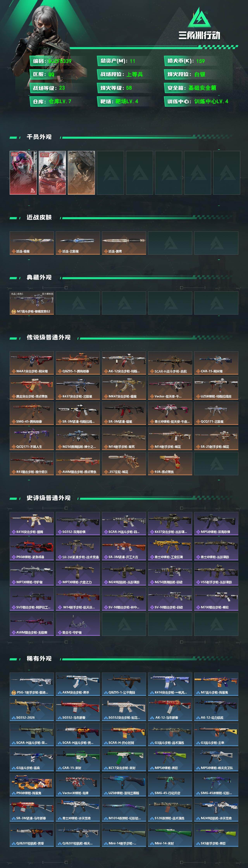Open the AK-12突击步枪 legendary skin
Image resolution: width=248 pixels, height=868 pixels.
tap(124, 363)
